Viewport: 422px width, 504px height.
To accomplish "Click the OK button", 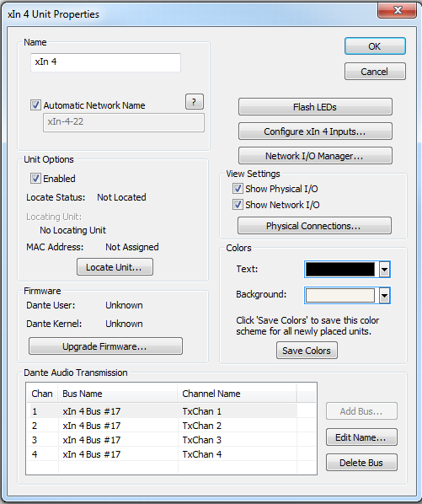I will (x=375, y=46).
